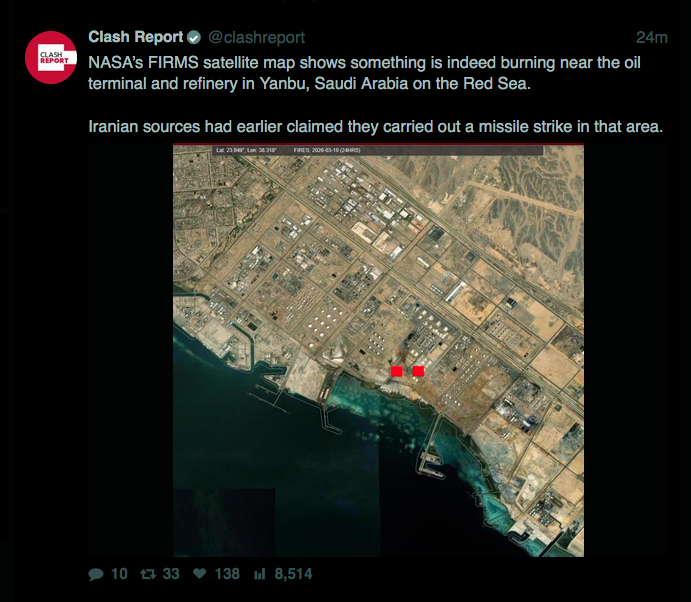Click the verified badge next to Clash Report
The height and width of the screenshot is (602, 691).
[x=194, y=38]
